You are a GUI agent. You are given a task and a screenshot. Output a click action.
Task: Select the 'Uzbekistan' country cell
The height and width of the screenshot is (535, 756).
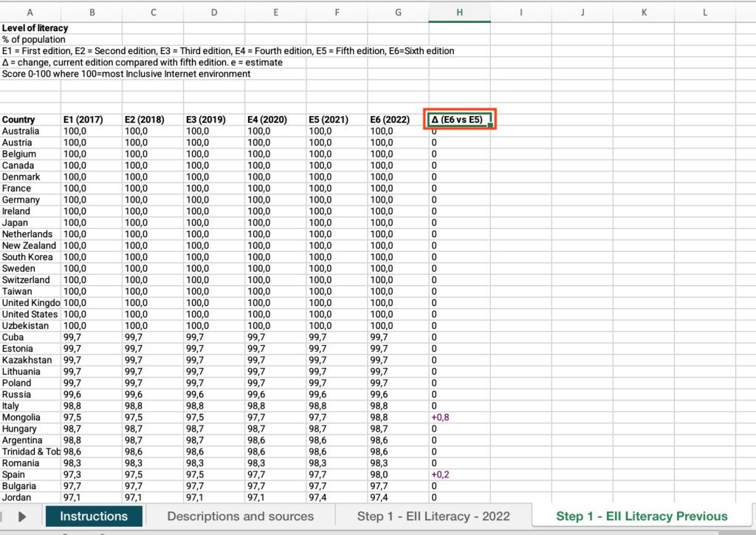point(30,326)
